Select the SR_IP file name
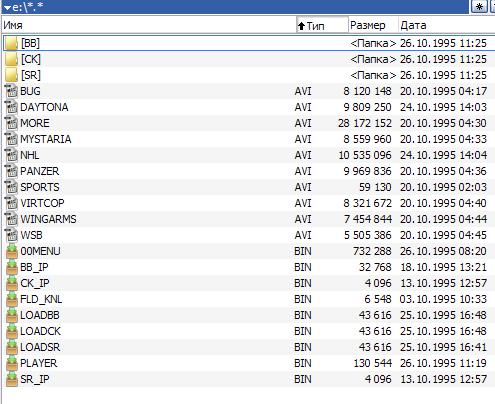Image resolution: width=495 pixels, height=404 pixels. [x=35, y=380]
